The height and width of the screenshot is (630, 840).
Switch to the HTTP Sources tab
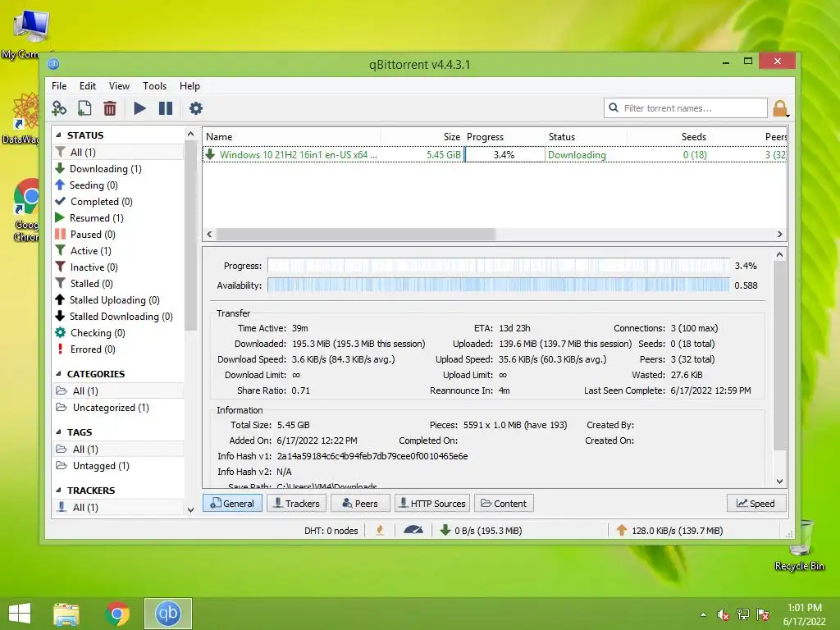coord(432,503)
